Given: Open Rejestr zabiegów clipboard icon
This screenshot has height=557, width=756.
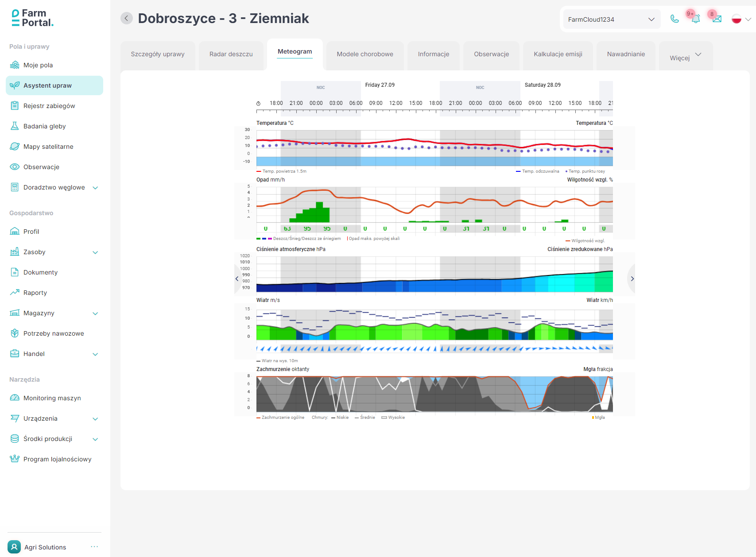Looking at the screenshot, I should 15,106.
